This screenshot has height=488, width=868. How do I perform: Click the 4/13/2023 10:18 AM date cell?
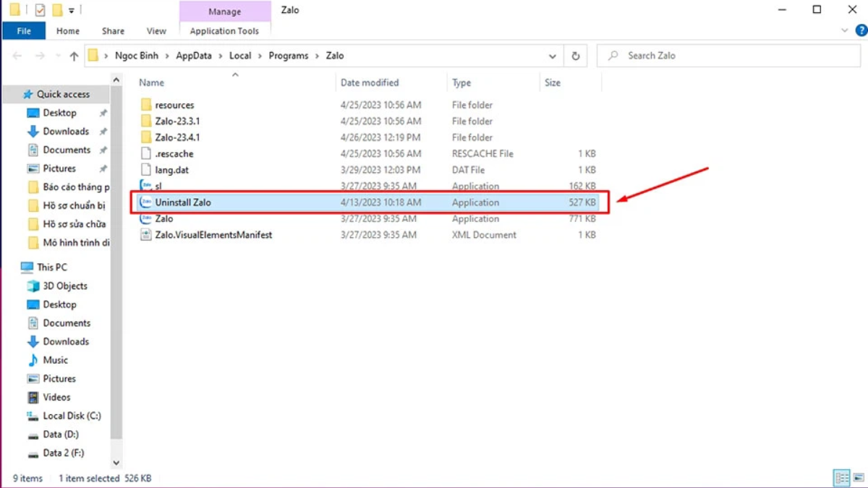click(x=380, y=202)
